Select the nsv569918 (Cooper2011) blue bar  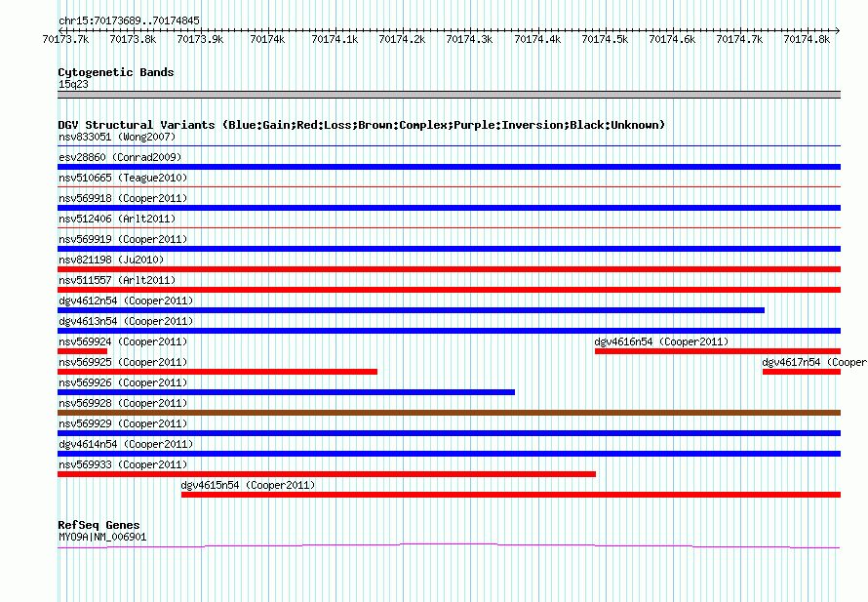pyautogui.click(x=449, y=208)
